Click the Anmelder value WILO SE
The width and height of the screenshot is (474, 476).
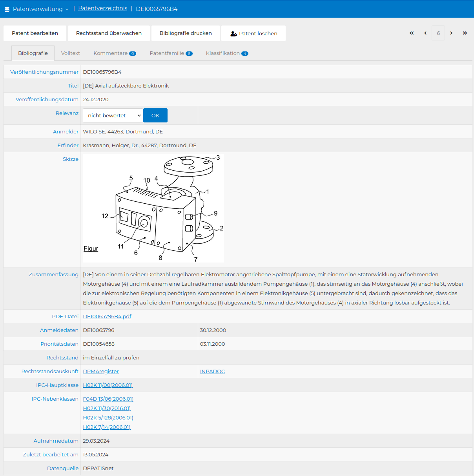click(x=123, y=131)
